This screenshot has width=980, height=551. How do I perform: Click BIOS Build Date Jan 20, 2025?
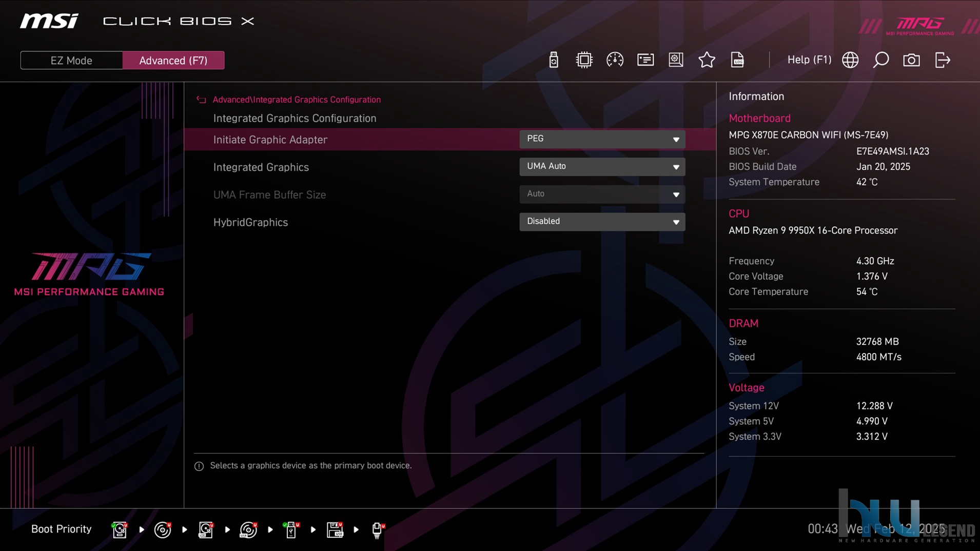point(883,167)
